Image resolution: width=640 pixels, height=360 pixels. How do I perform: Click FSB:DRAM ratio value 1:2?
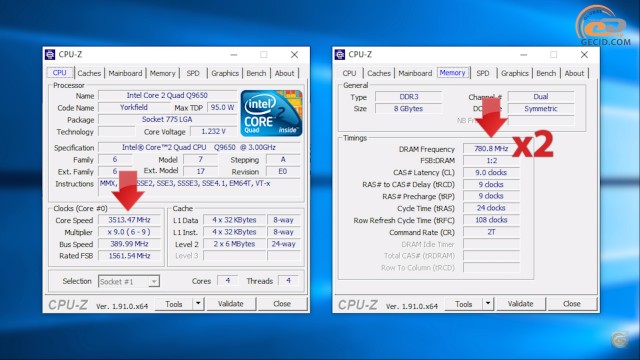[x=491, y=160]
